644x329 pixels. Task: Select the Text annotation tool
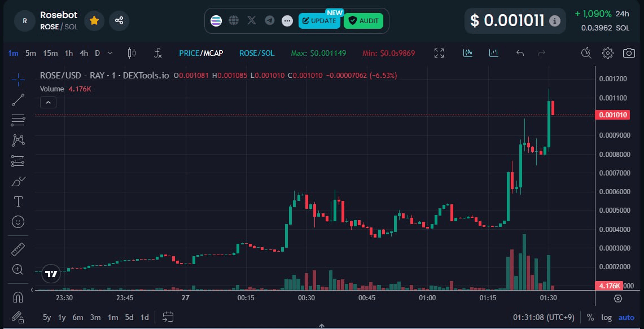coord(18,201)
